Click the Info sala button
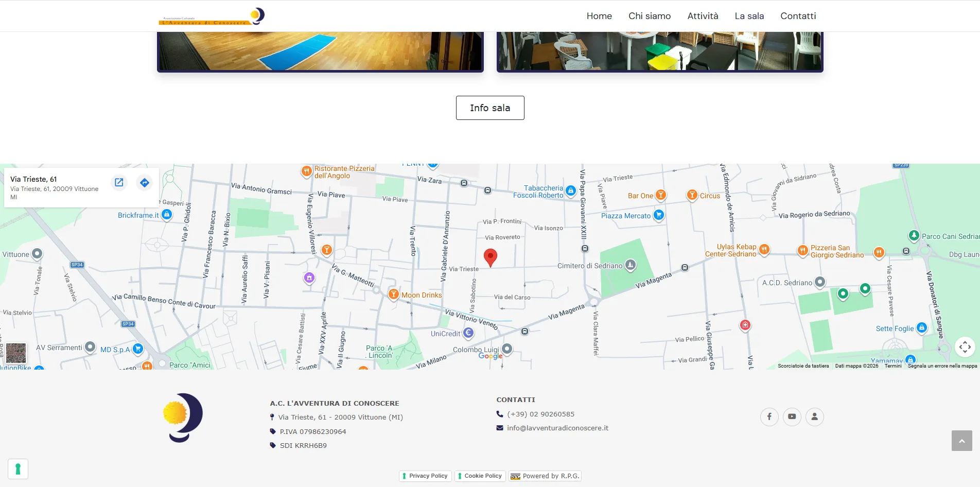 490,108
